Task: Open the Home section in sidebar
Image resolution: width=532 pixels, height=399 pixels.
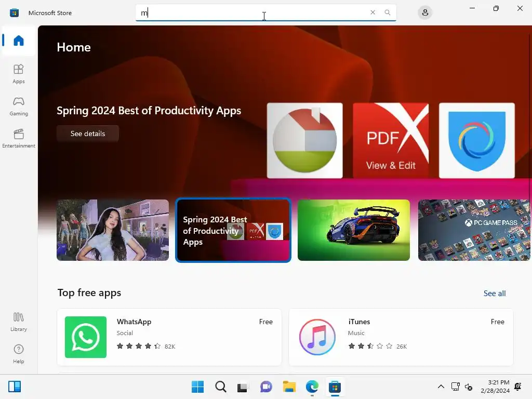Action: click(19, 41)
